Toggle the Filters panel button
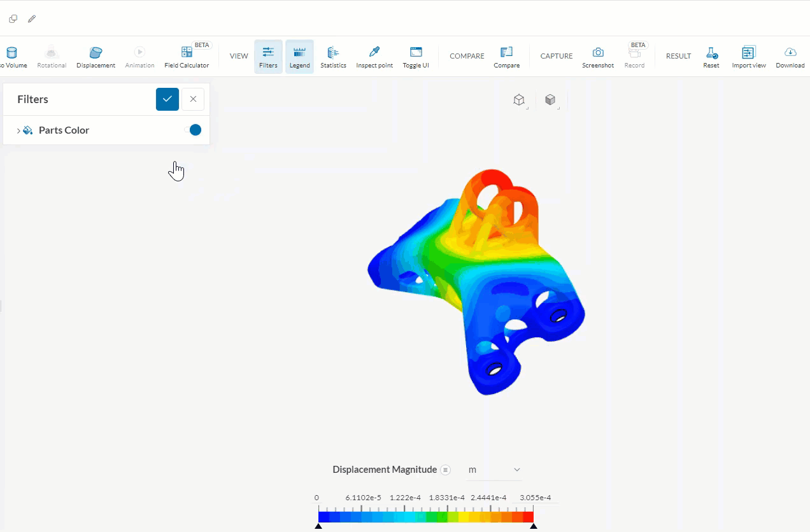 268,57
